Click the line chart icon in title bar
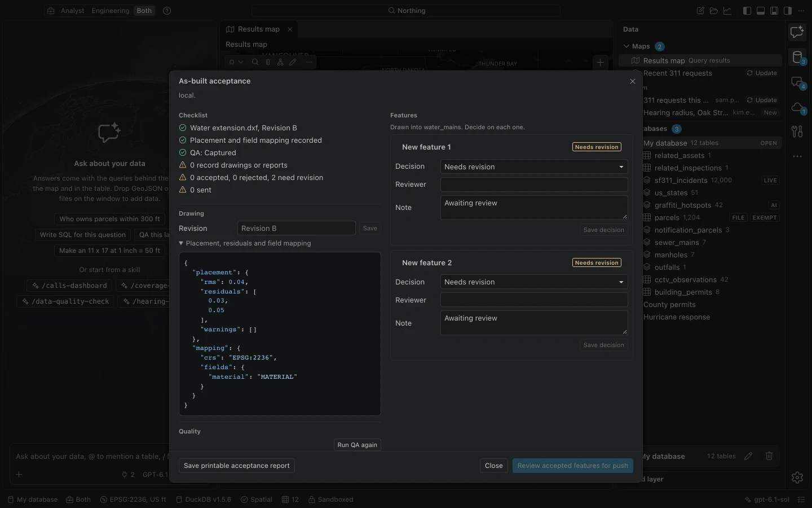This screenshot has width=812, height=508. point(727,11)
